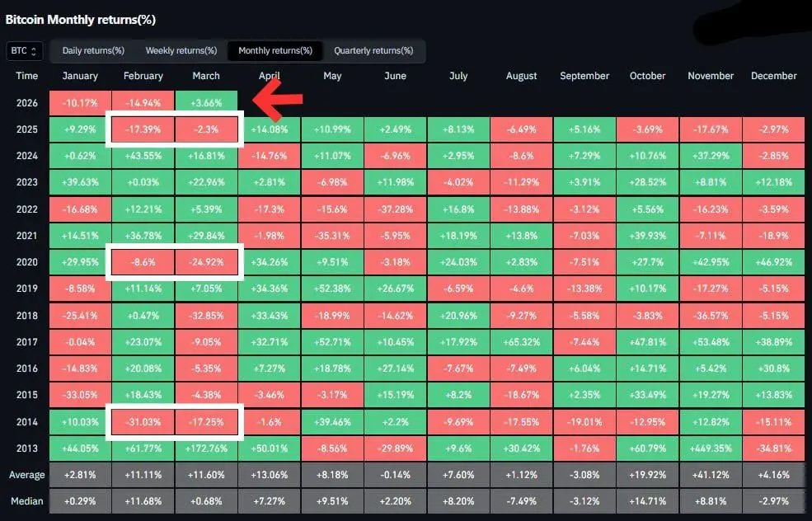Click the March column header
This screenshot has width=812, height=521.
tap(206, 76)
